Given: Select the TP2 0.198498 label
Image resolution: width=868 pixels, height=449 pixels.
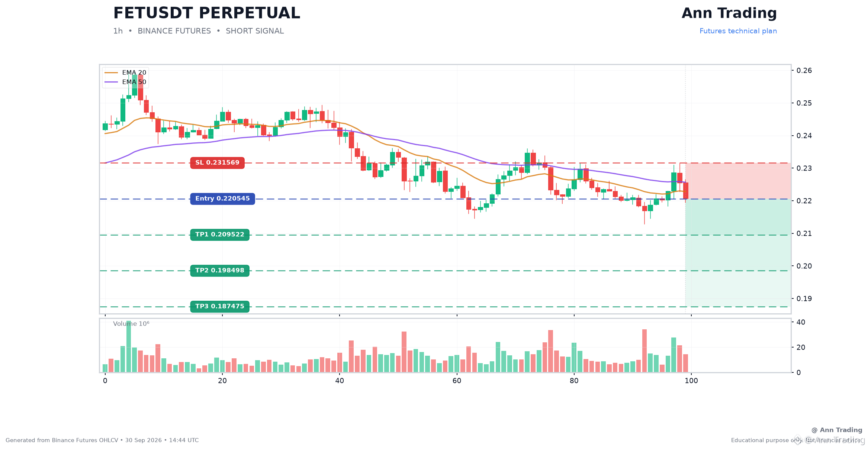Looking at the screenshot, I should (x=220, y=271).
